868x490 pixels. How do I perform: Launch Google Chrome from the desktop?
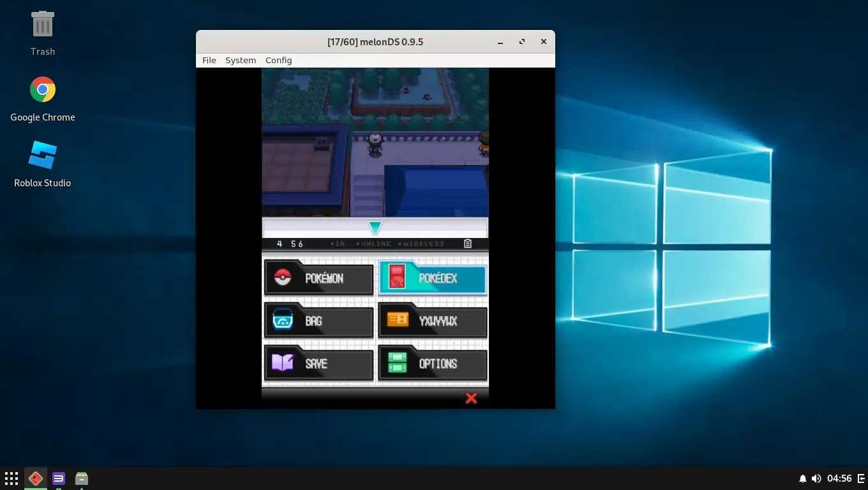tap(43, 99)
